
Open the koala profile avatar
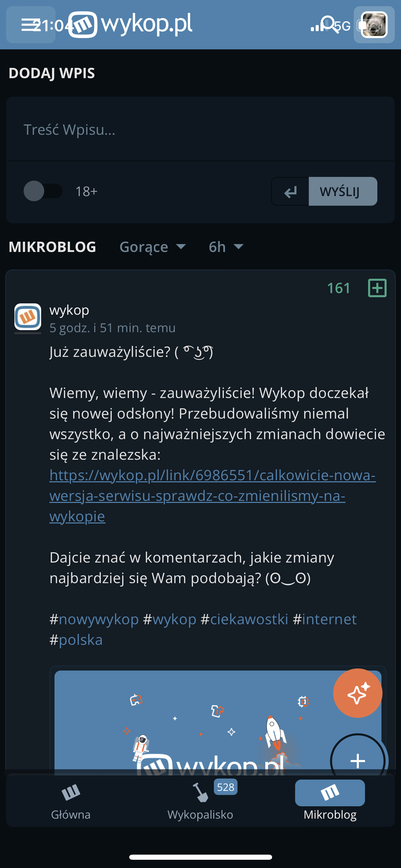pyautogui.click(x=374, y=25)
